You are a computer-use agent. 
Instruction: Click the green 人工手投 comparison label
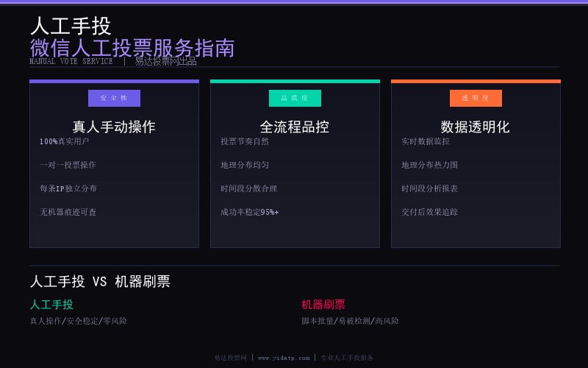(51, 305)
